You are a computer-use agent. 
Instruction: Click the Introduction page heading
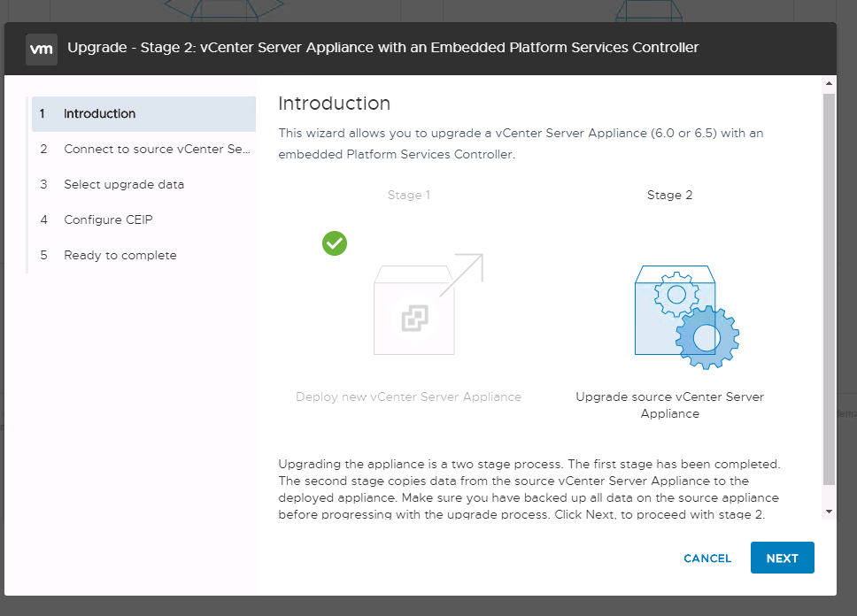pos(334,104)
